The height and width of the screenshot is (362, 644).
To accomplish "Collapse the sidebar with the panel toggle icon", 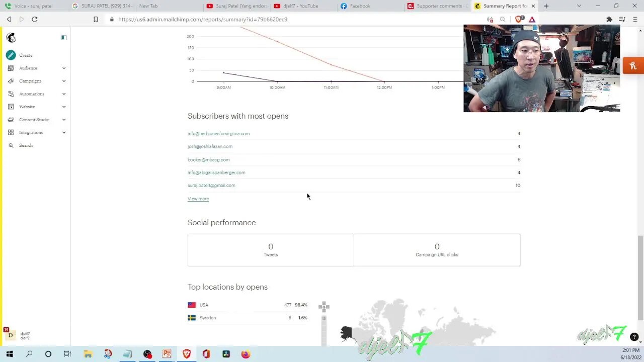I will tap(64, 38).
